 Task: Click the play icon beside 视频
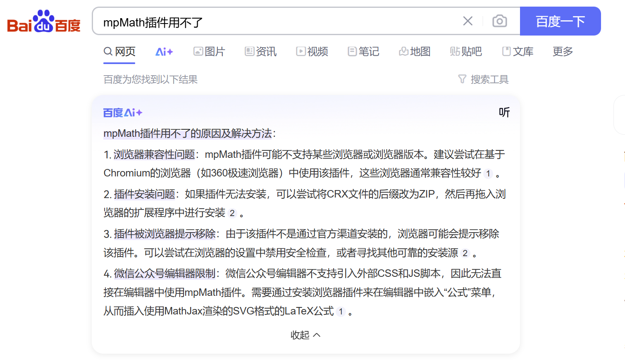click(300, 51)
